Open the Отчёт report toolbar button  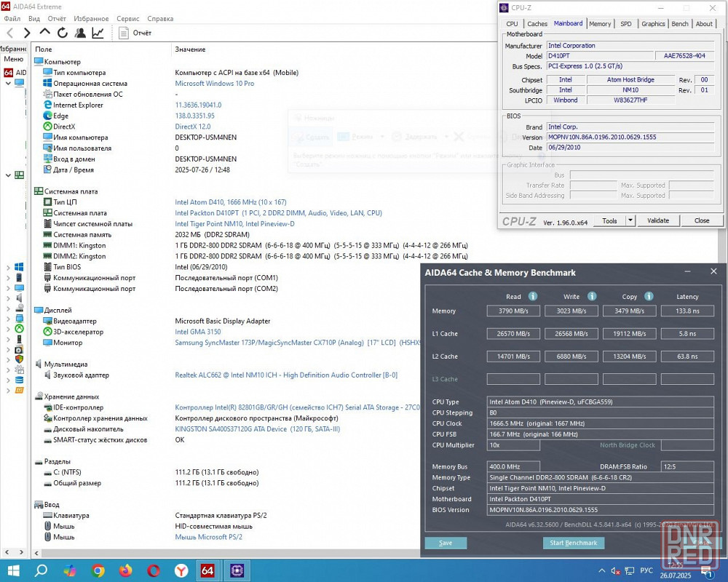tap(135, 33)
